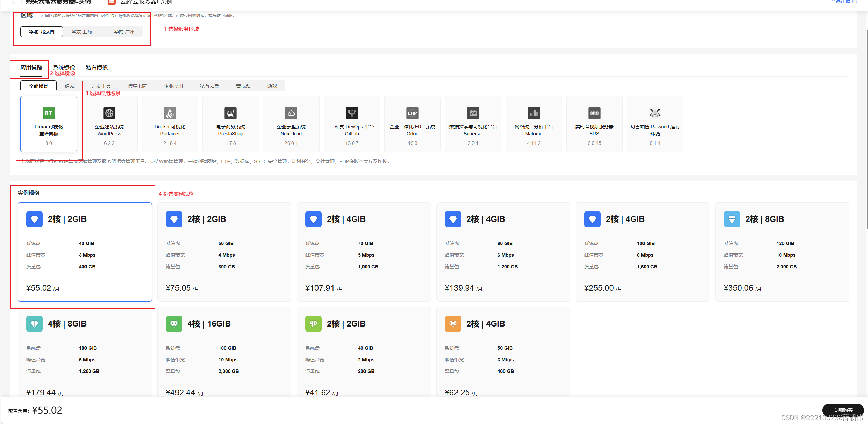This screenshot has width=868, height=424.
Task: Select the 华东-上海一 region option
Action: 84,32
